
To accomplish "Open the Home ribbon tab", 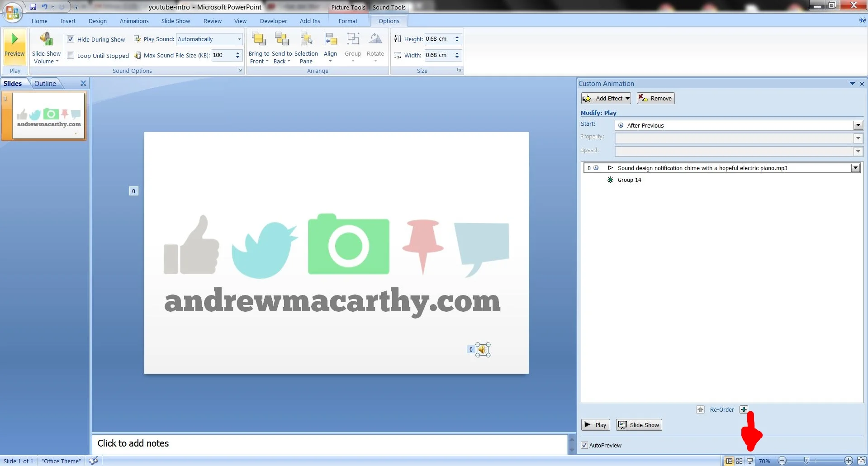I will (39, 21).
